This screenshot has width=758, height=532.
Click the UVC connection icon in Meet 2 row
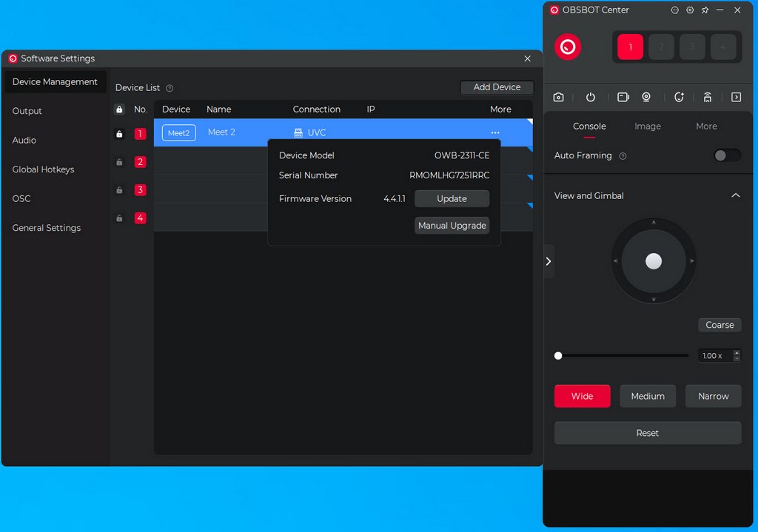tap(298, 132)
